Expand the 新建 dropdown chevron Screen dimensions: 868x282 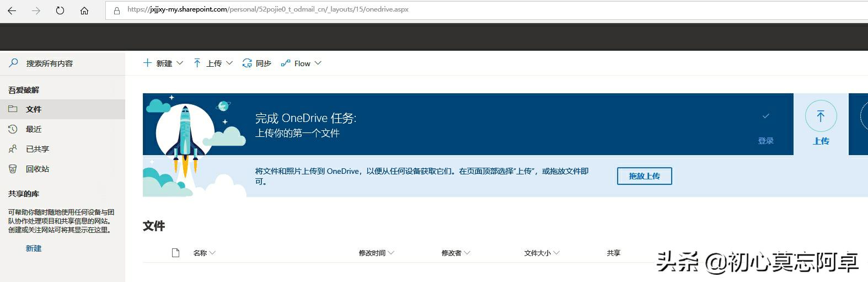(x=180, y=63)
